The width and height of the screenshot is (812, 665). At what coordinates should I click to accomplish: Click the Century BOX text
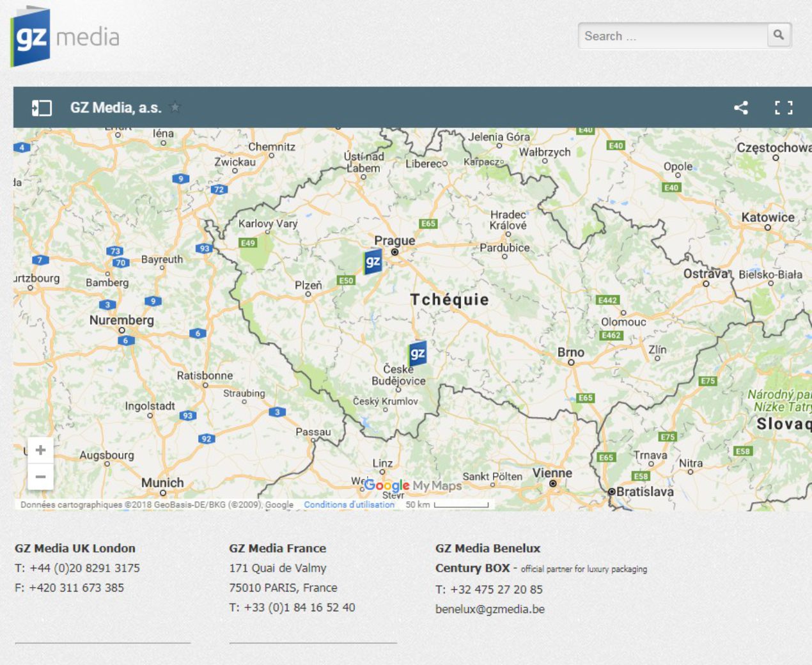(472, 568)
